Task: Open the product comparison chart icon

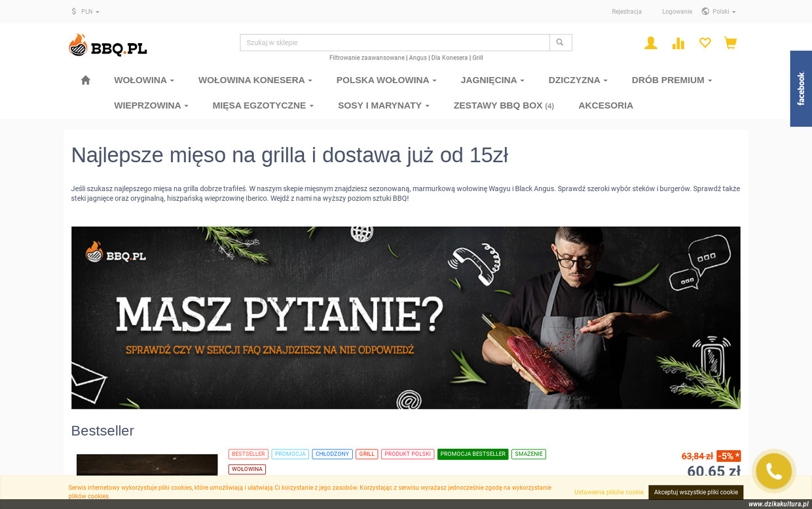Action: tap(678, 43)
